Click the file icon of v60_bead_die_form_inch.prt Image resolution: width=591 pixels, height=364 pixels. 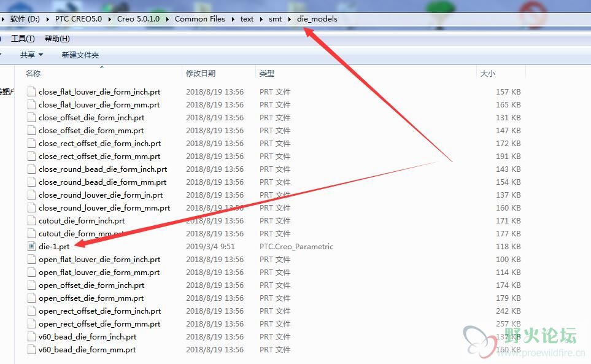coord(32,336)
